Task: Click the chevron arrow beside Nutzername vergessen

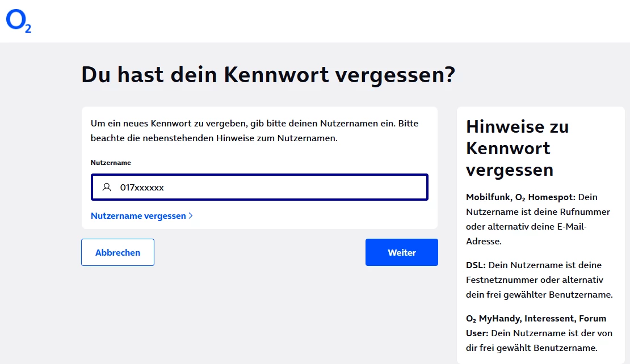Action: point(191,216)
